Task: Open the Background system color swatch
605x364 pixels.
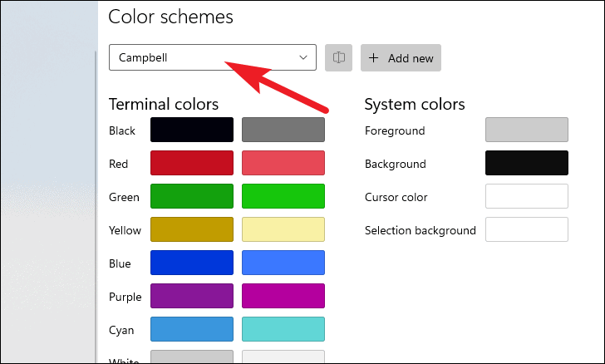Action: point(527,163)
